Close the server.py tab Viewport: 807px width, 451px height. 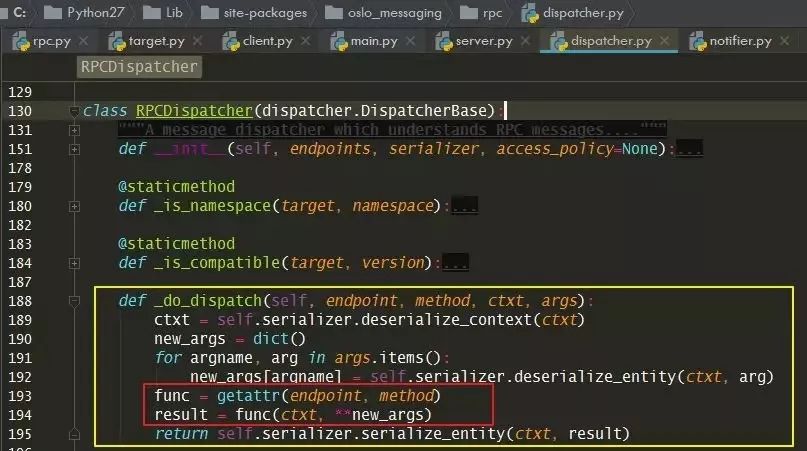(525, 41)
